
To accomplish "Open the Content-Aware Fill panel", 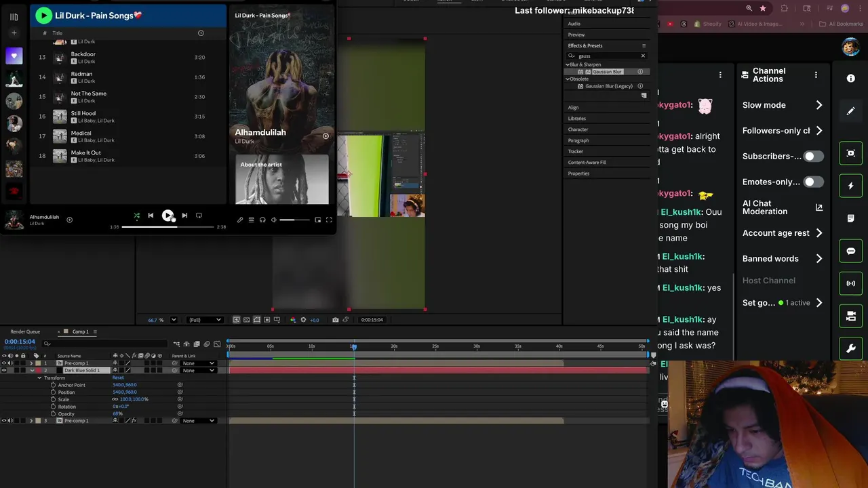I will point(587,163).
